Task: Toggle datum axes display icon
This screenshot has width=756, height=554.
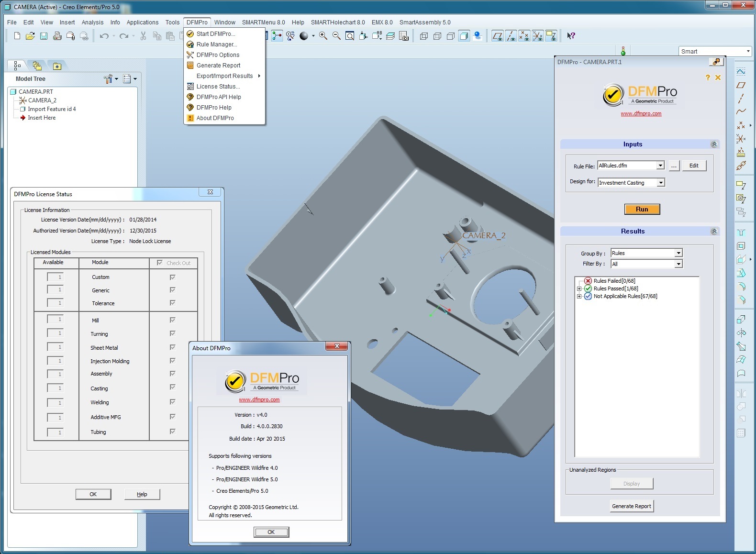Action: 511,36
